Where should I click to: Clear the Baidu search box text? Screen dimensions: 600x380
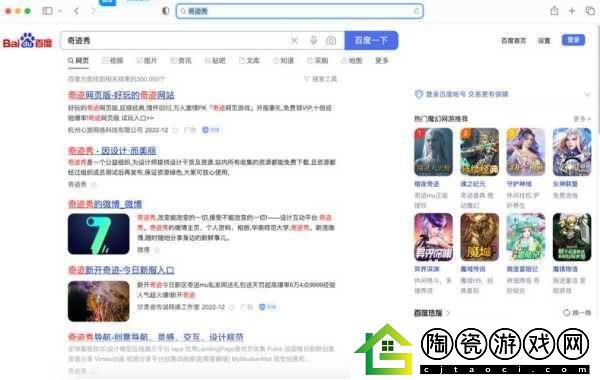click(x=294, y=40)
